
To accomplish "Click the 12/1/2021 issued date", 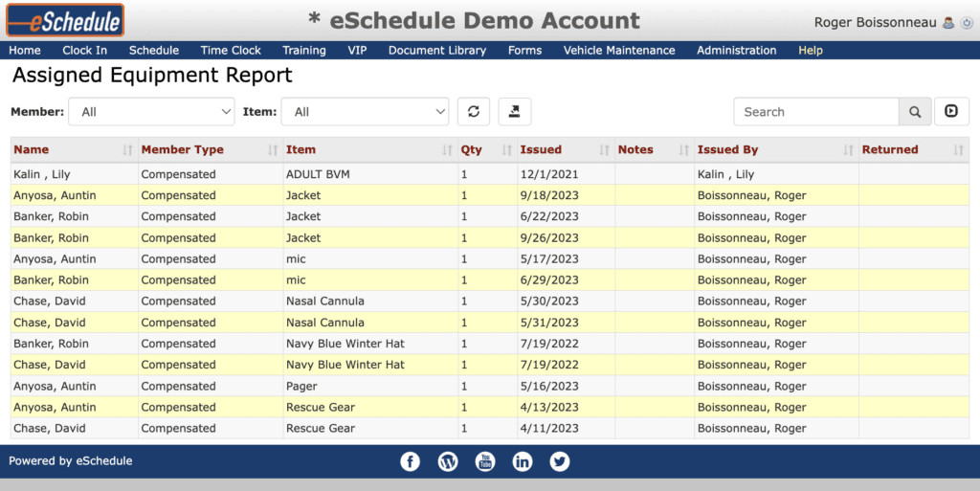I will pyautogui.click(x=549, y=174).
